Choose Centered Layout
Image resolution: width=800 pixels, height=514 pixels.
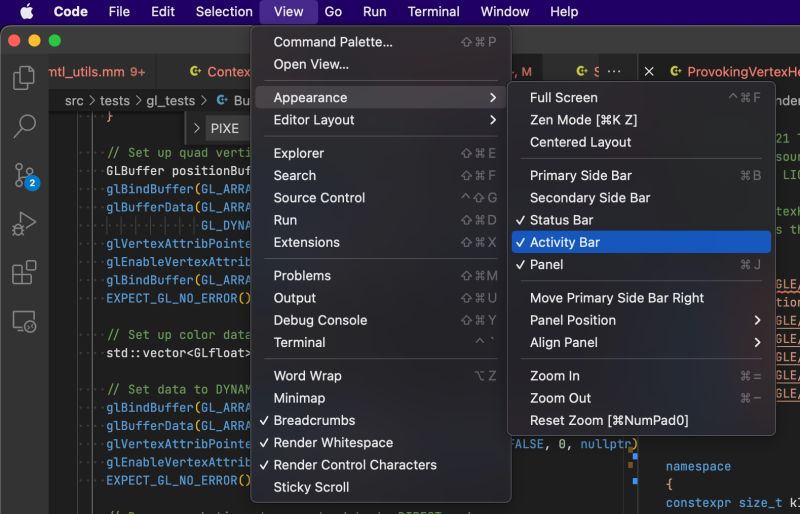[641, 142]
